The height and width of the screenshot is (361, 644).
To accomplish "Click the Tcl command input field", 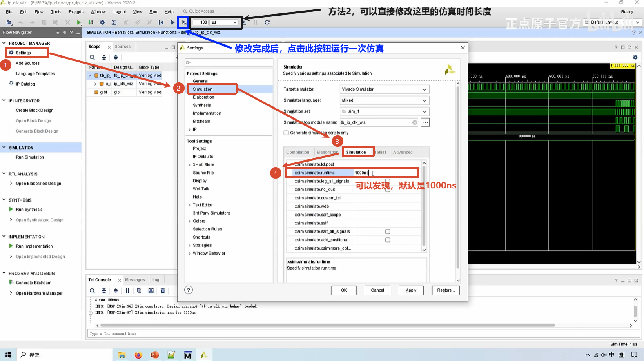I will (363, 334).
